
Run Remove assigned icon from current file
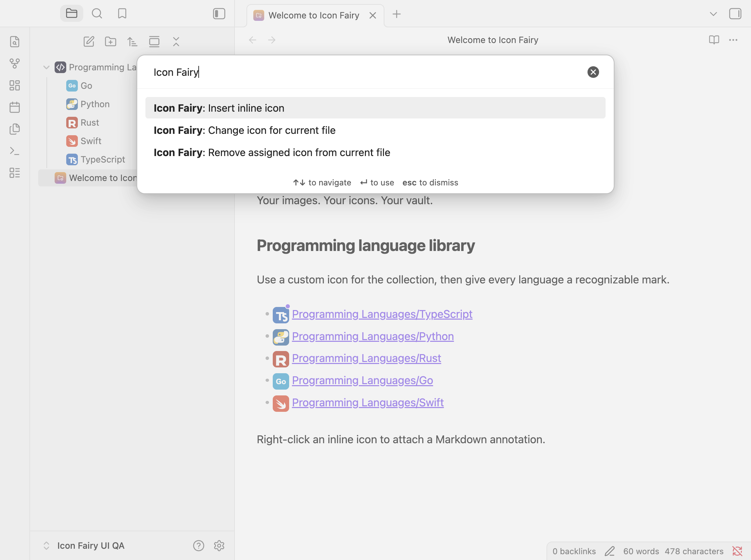(375, 152)
